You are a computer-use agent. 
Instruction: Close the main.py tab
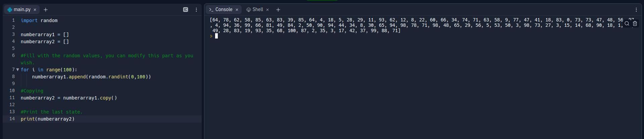[35, 10]
